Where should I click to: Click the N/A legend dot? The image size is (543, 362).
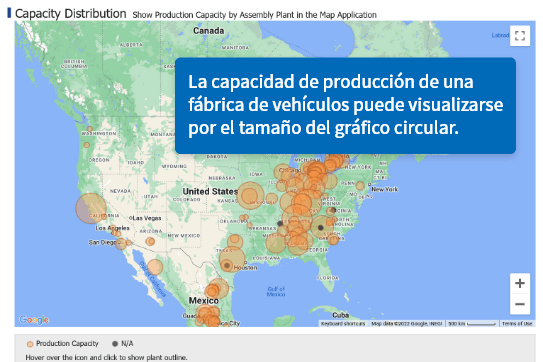(115, 344)
